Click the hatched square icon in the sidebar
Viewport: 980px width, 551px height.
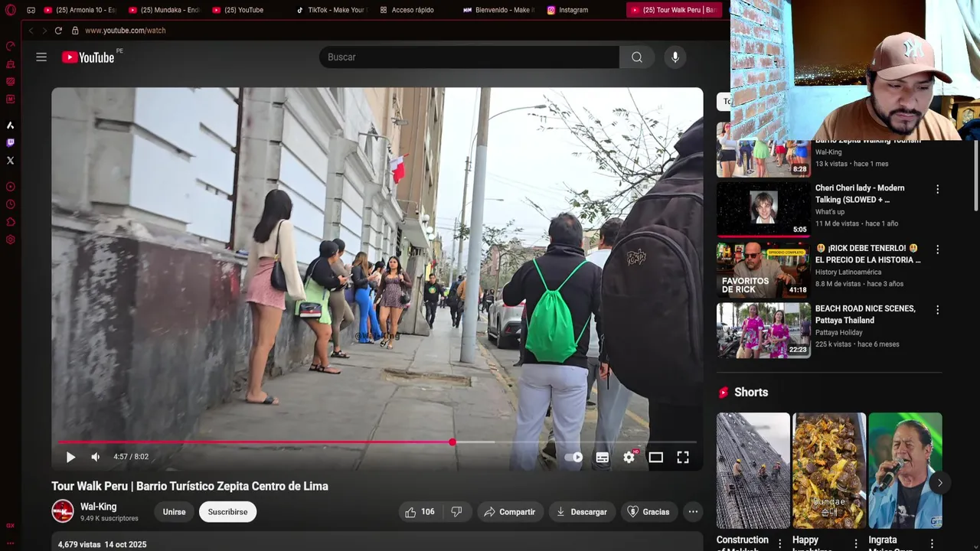click(10, 82)
